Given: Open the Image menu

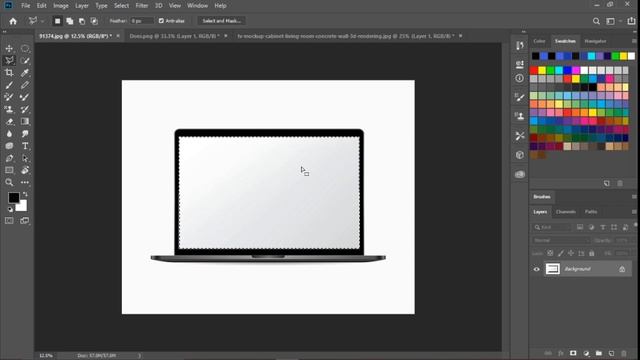Looking at the screenshot, I should 61,6.
